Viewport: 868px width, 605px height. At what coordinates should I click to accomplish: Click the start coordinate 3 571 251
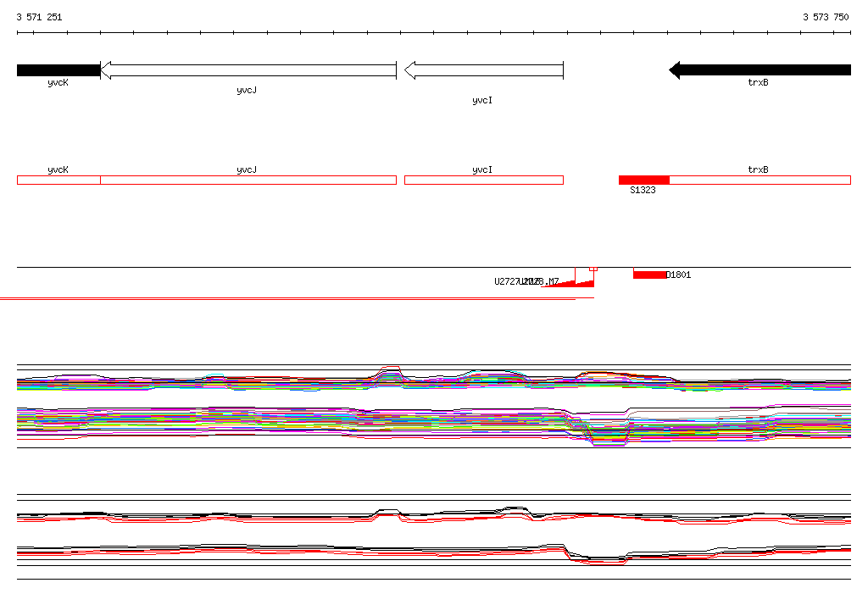pyautogui.click(x=39, y=17)
